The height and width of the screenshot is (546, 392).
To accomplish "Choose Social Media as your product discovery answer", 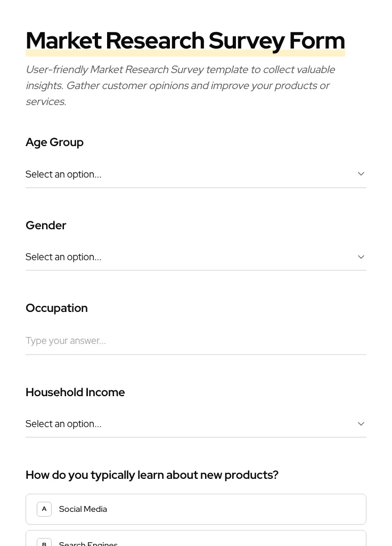I will click(x=196, y=509).
